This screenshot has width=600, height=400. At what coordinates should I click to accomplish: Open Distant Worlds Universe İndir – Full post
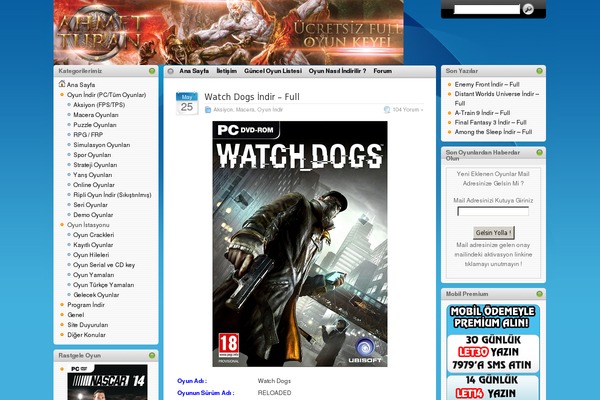[x=497, y=98]
